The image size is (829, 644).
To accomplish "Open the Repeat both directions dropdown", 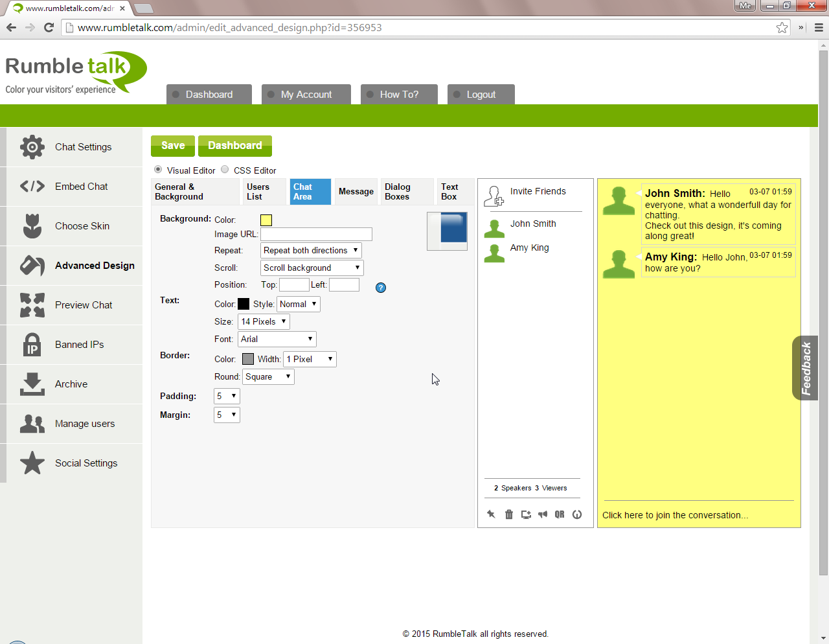I will [x=311, y=250].
